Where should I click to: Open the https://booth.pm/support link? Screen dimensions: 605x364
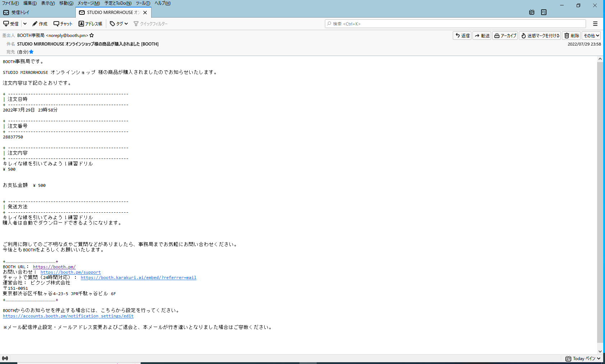click(70, 272)
